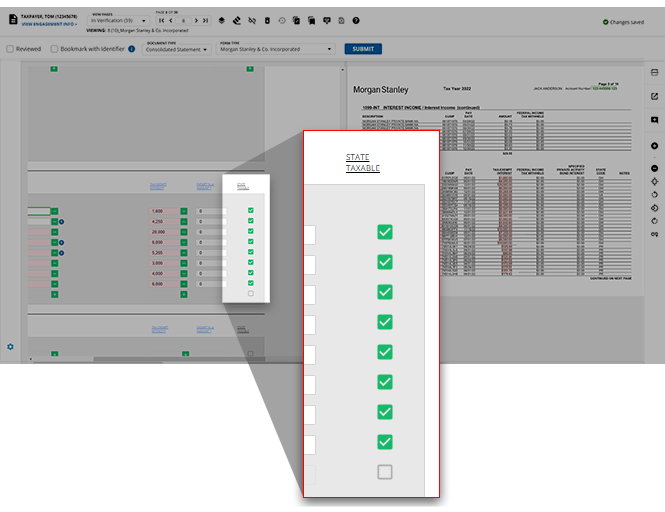665x512 pixels.
Task: Toggle the Reviewed checkbox
Action: [10, 49]
